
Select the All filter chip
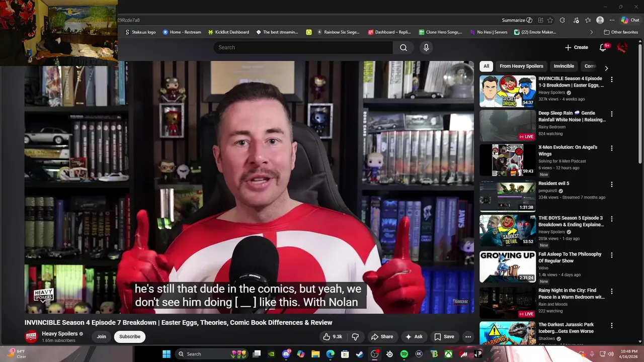(486, 66)
